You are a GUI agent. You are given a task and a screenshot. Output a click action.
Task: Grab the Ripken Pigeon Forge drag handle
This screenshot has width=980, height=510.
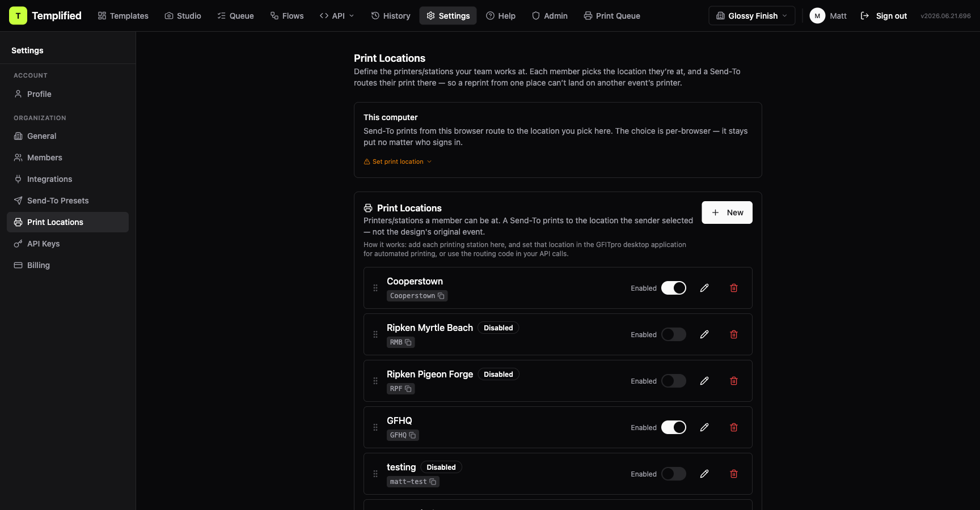pos(375,381)
